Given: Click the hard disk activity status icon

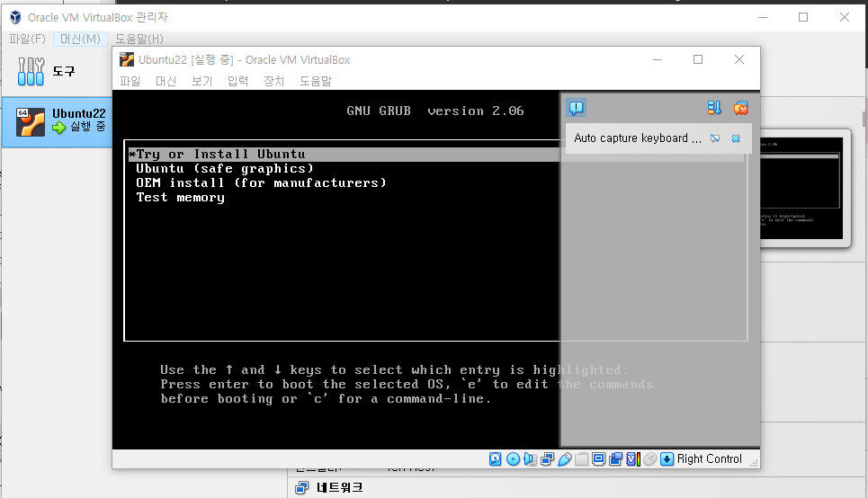Looking at the screenshot, I should 496,458.
